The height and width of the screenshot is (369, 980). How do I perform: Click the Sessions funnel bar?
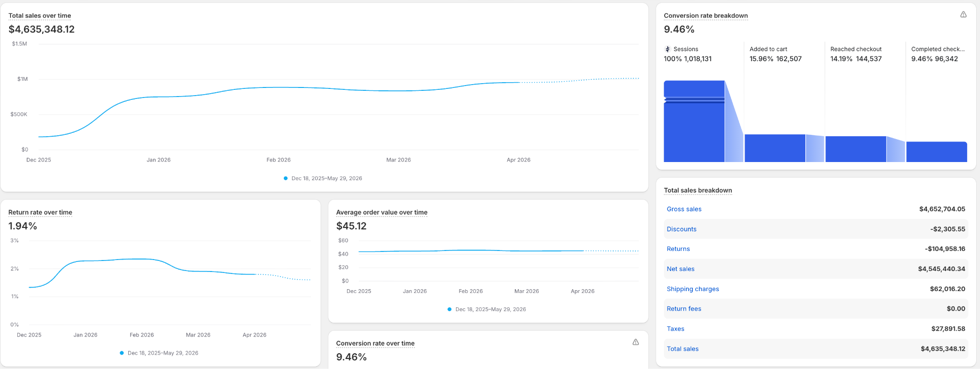[x=694, y=121]
